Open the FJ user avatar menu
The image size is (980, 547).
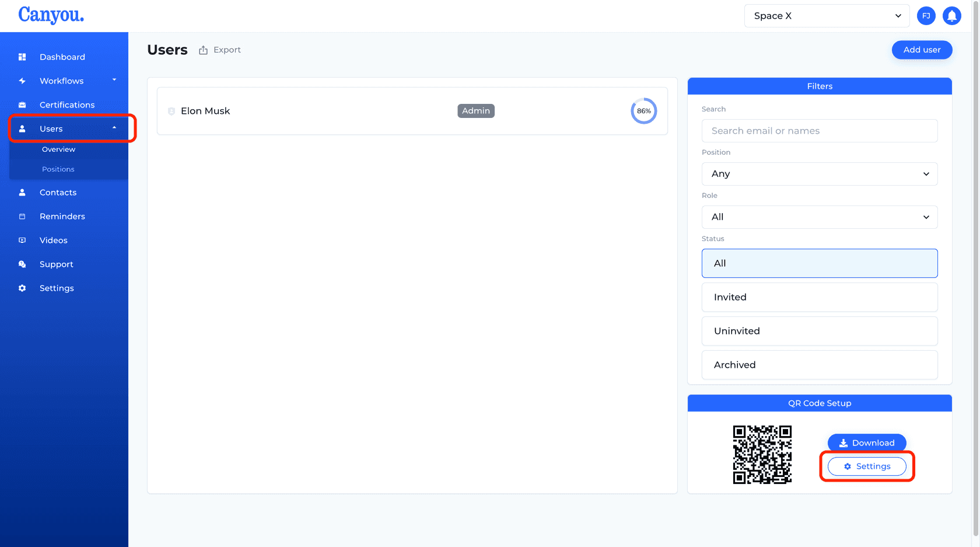[926, 16]
